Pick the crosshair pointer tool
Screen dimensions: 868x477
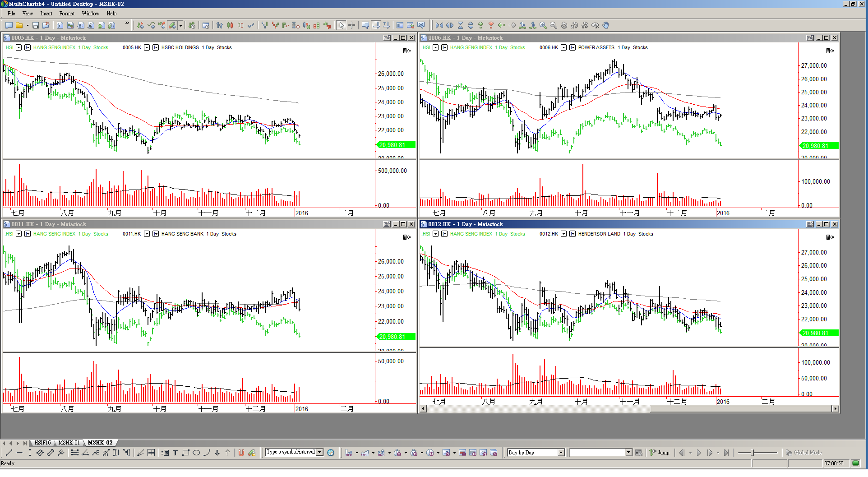tap(352, 25)
